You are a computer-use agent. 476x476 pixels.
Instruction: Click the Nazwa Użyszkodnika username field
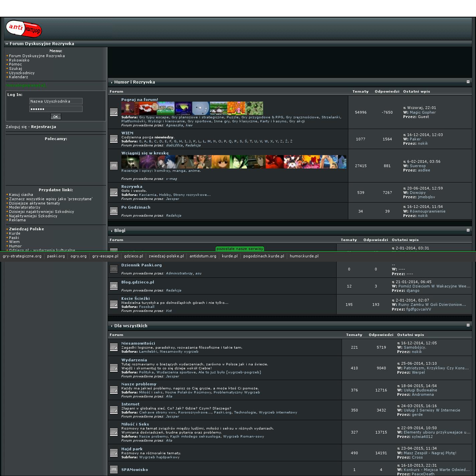[56, 101]
